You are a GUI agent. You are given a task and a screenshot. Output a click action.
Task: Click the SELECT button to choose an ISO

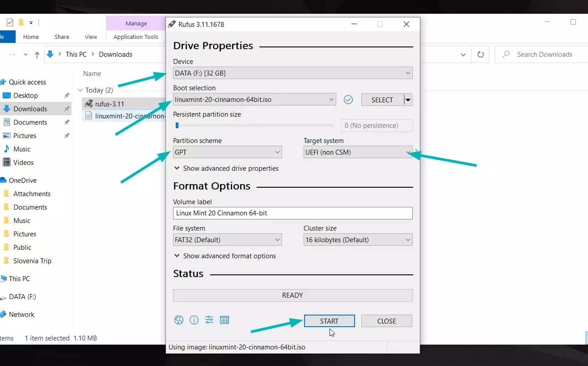pyautogui.click(x=382, y=100)
